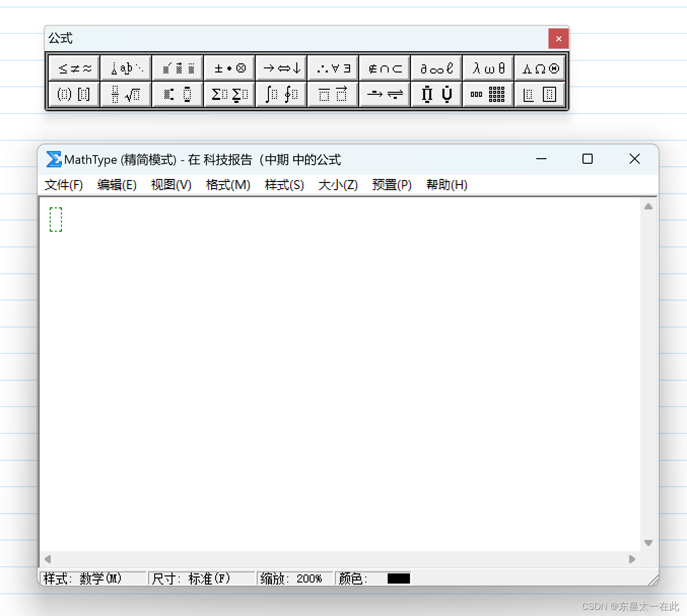
Task: Click the 样式: 数学(M) status bar field
Action: pos(93,578)
